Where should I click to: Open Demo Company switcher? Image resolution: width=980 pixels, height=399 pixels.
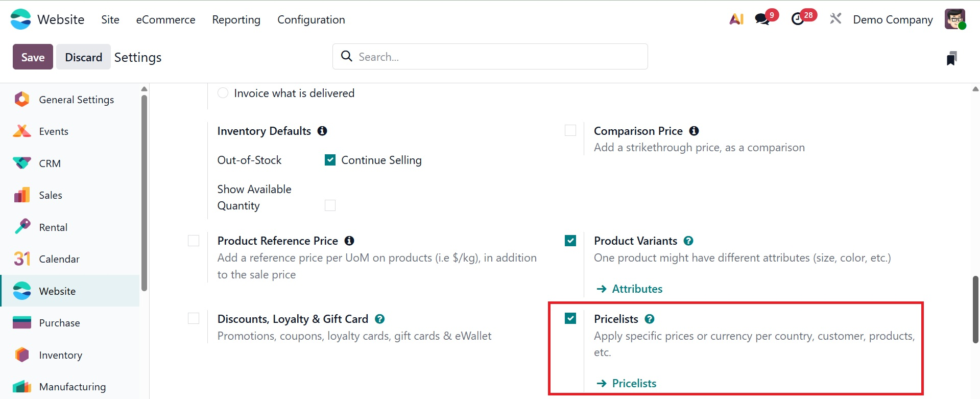pyautogui.click(x=893, y=19)
